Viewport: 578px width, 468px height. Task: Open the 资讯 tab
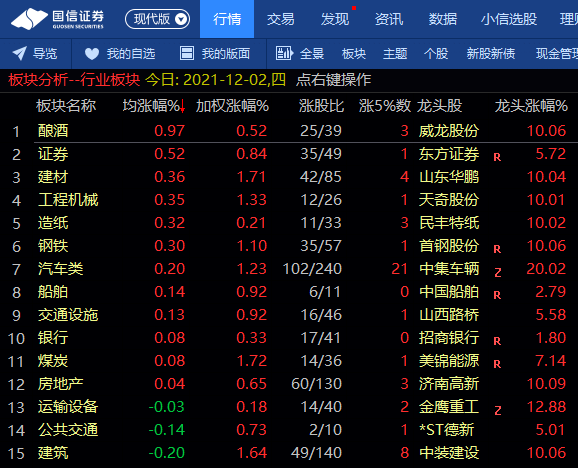389,19
